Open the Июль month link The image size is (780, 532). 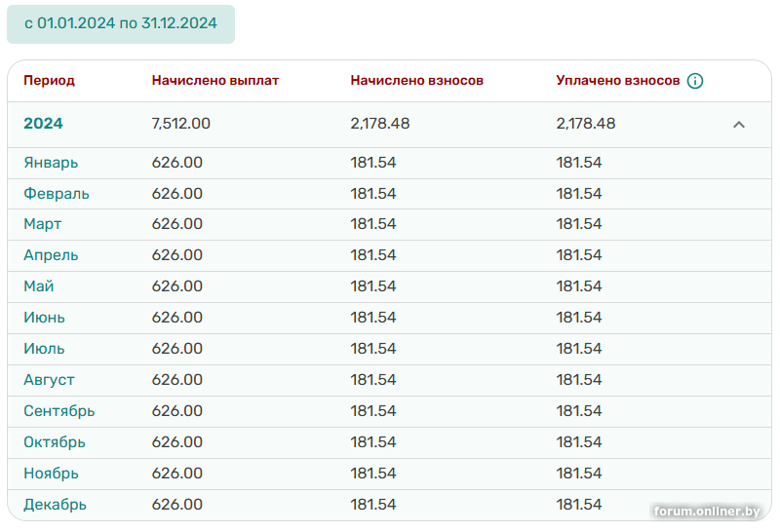(44, 349)
